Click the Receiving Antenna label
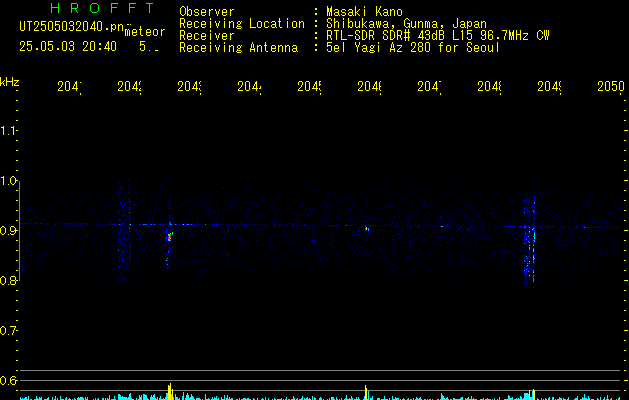The image size is (629, 400). 238,48
